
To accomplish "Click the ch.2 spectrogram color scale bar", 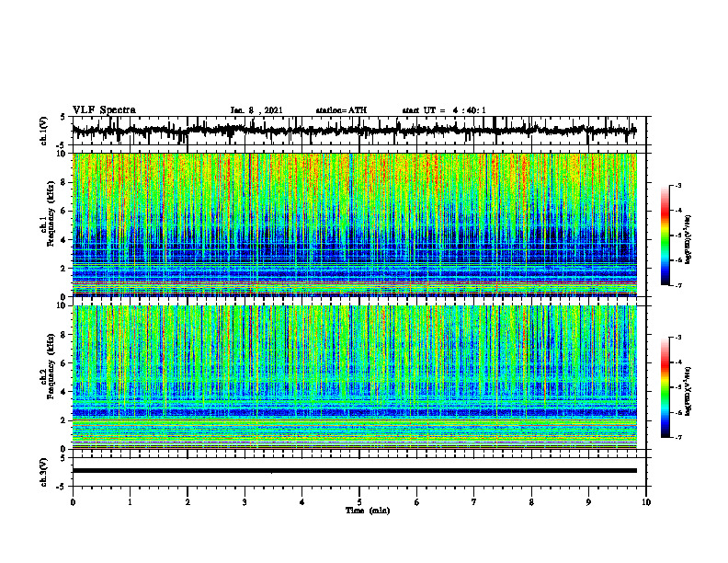I will 665,387.
